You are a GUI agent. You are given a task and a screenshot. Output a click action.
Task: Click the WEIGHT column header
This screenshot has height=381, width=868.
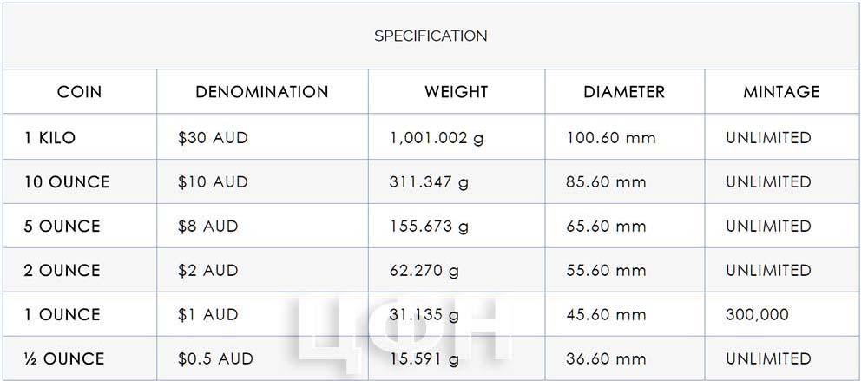[x=457, y=92]
